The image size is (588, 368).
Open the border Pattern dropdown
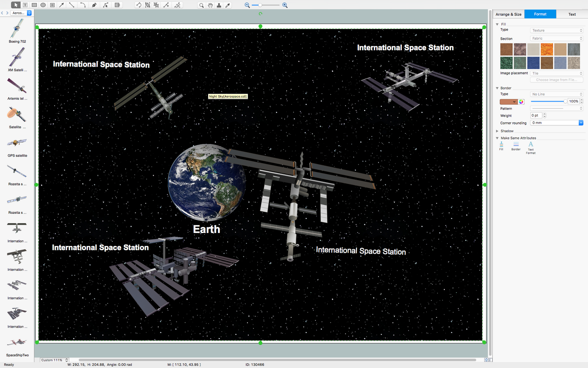coord(557,108)
